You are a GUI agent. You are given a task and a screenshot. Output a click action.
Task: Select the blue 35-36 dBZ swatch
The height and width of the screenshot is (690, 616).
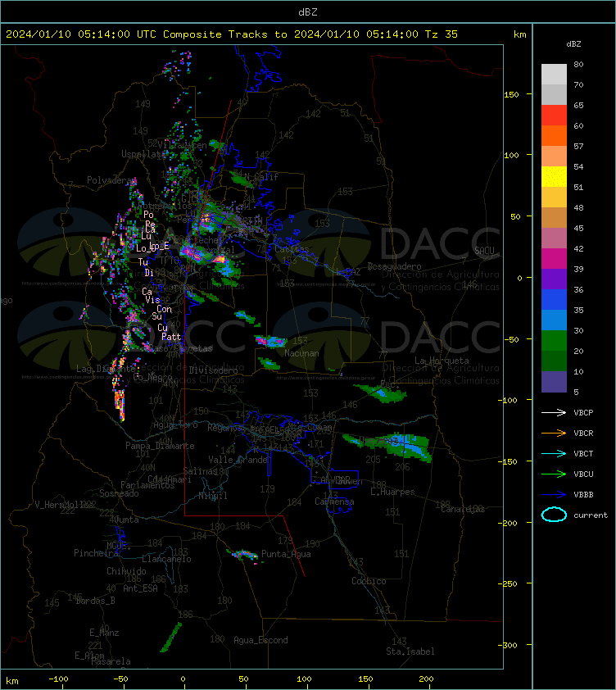click(x=554, y=299)
